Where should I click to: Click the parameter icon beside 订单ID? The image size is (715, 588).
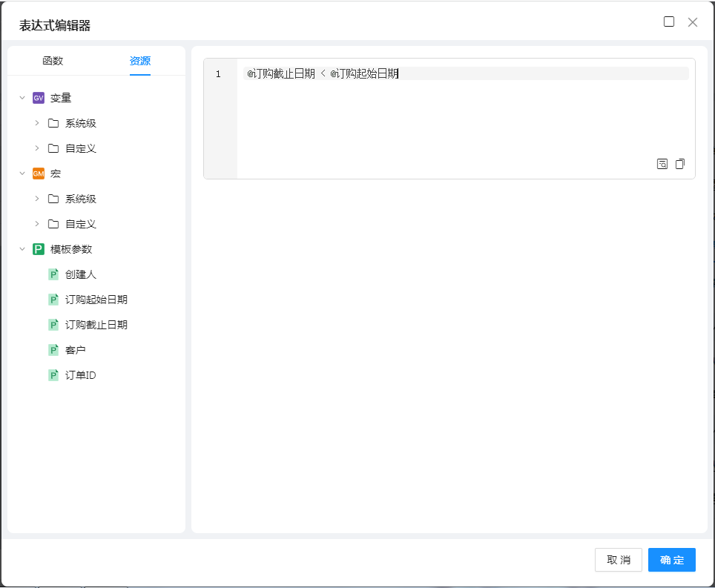pos(53,375)
